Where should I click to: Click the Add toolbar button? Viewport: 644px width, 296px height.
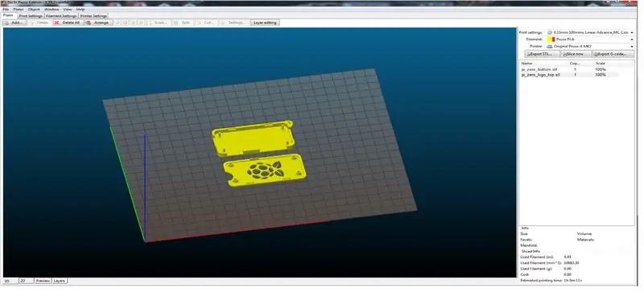click(14, 23)
